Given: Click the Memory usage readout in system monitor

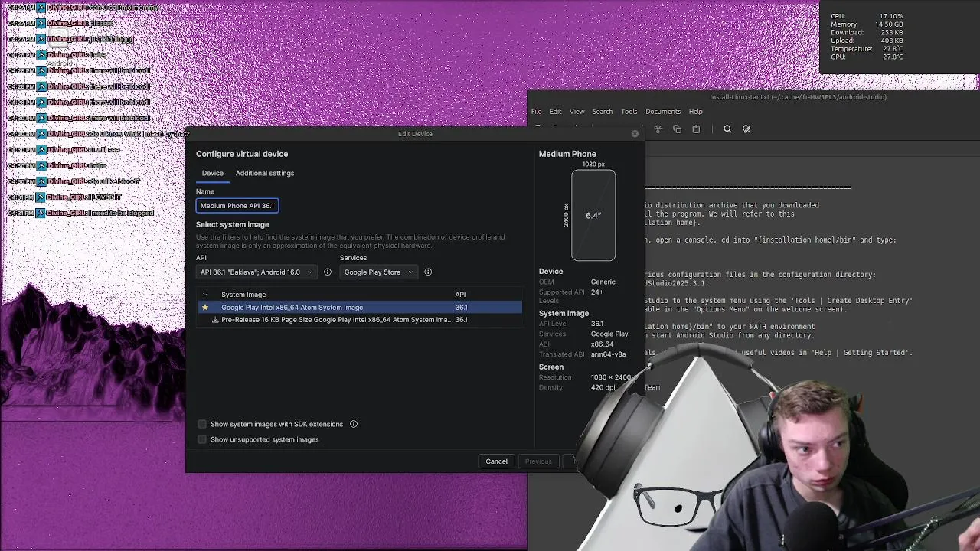Looking at the screenshot, I should click(x=867, y=24).
